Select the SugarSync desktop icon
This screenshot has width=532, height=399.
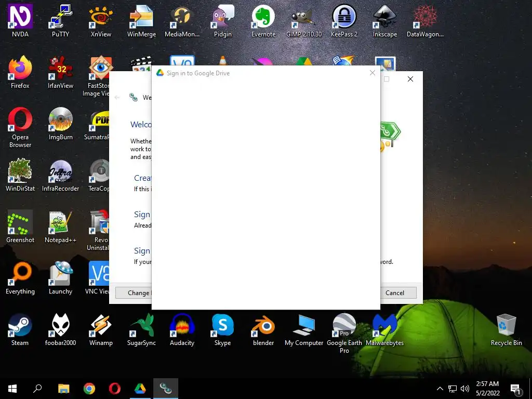tap(141, 329)
